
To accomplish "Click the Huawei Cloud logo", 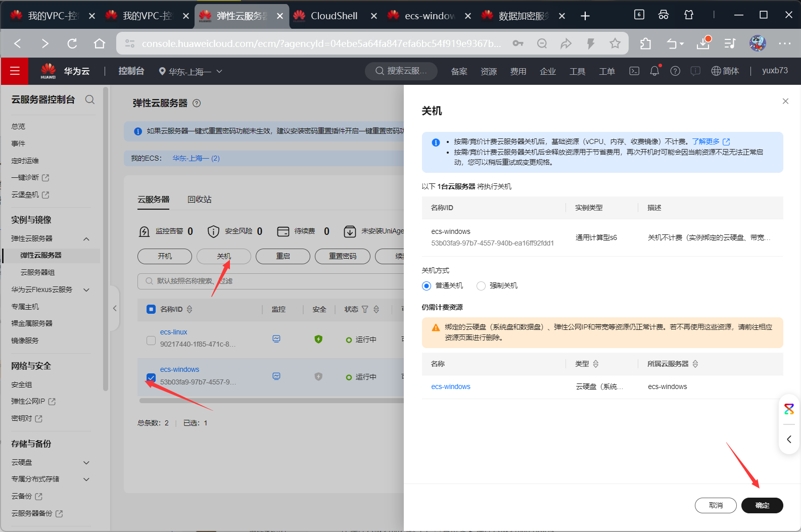I will click(x=49, y=71).
